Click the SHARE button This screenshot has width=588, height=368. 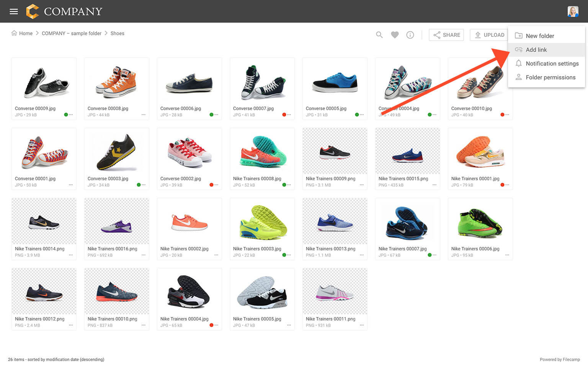[x=446, y=35]
